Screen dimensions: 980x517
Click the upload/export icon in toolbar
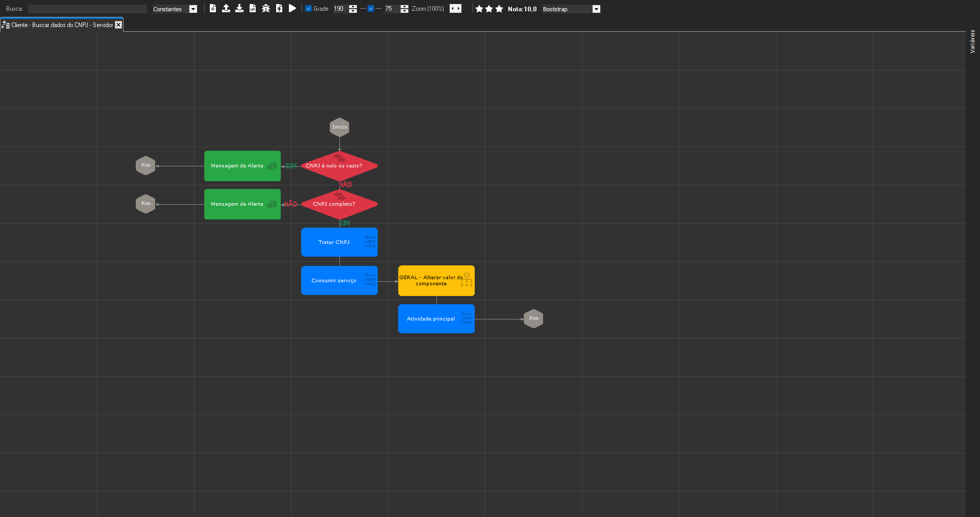click(x=226, y=8)
